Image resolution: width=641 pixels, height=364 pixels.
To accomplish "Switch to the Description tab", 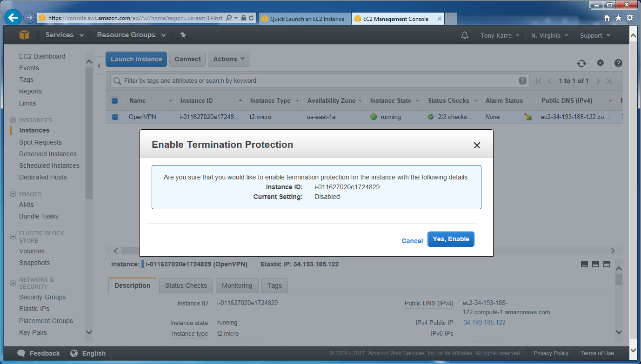I will (132, 285).
